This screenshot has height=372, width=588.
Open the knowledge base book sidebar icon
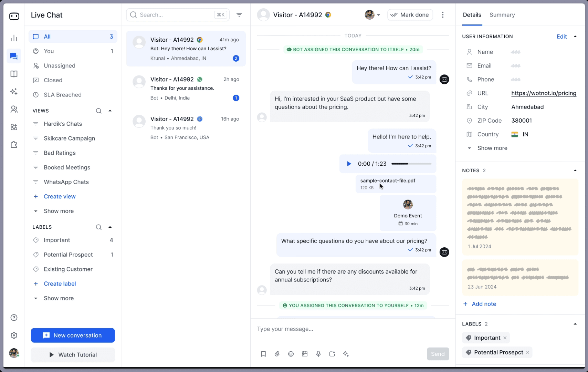click(14, 74)
